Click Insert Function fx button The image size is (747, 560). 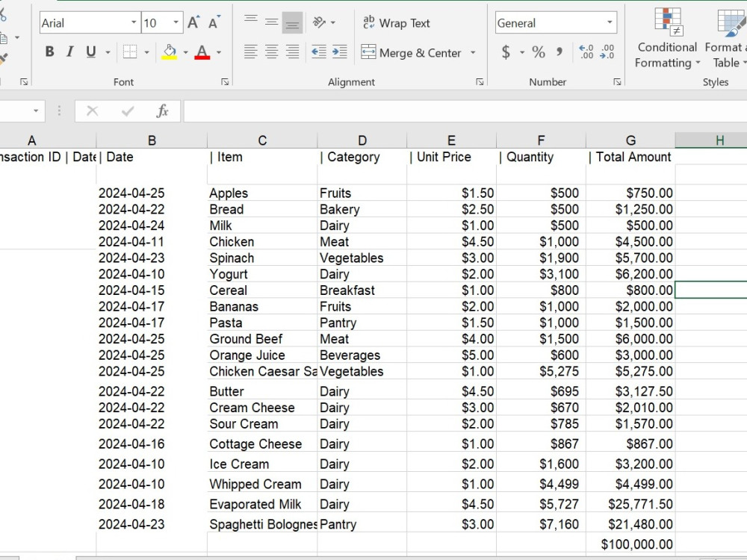[x=162, y=111]
